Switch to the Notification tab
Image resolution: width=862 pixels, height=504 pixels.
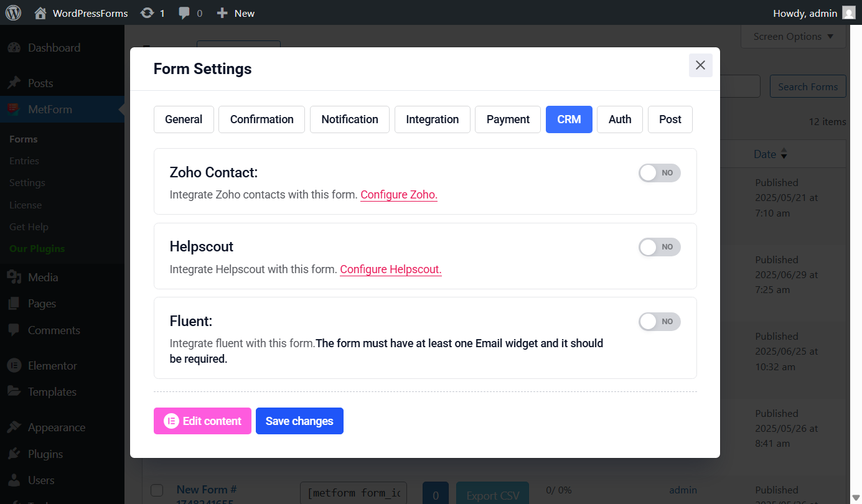350,119
